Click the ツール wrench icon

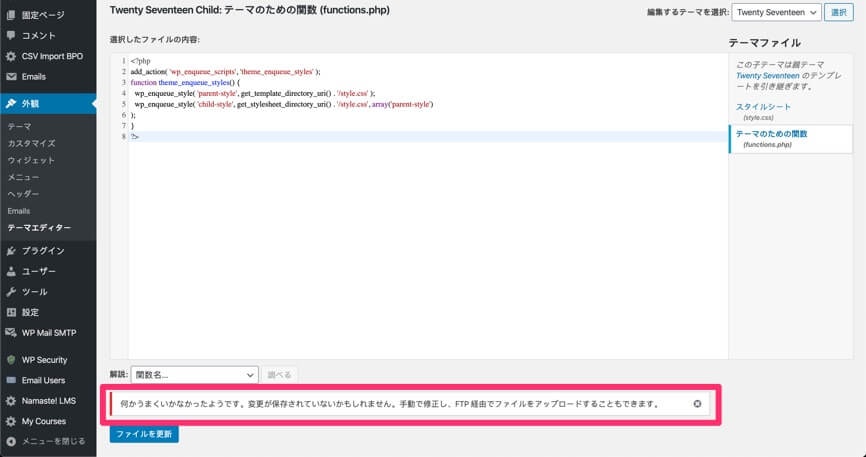click(11, 292)
